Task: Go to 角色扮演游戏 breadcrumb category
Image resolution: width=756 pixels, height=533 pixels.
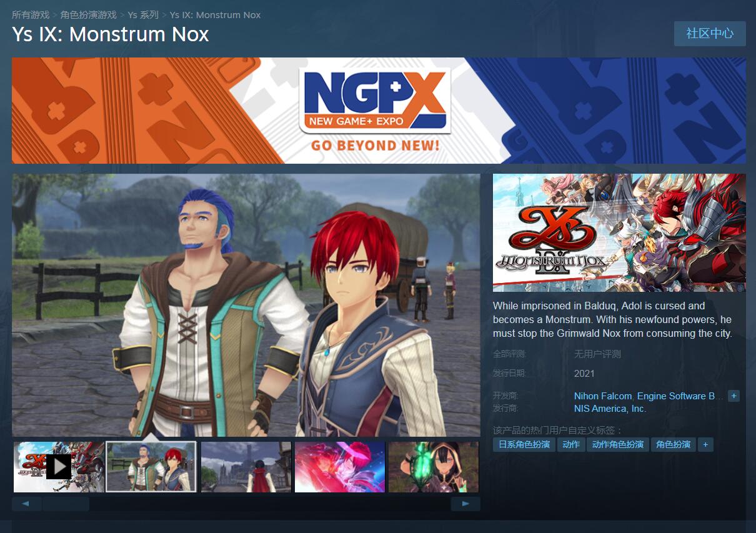Action: coord(89,14)
